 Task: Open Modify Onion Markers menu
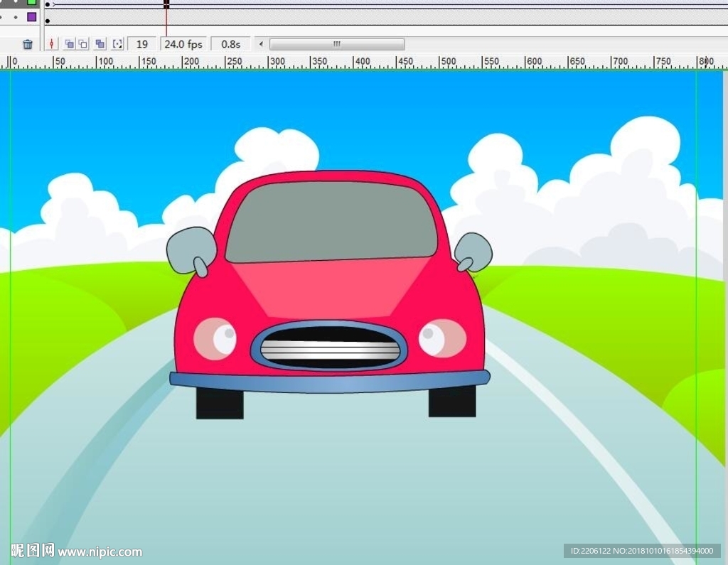click(118, 44)
